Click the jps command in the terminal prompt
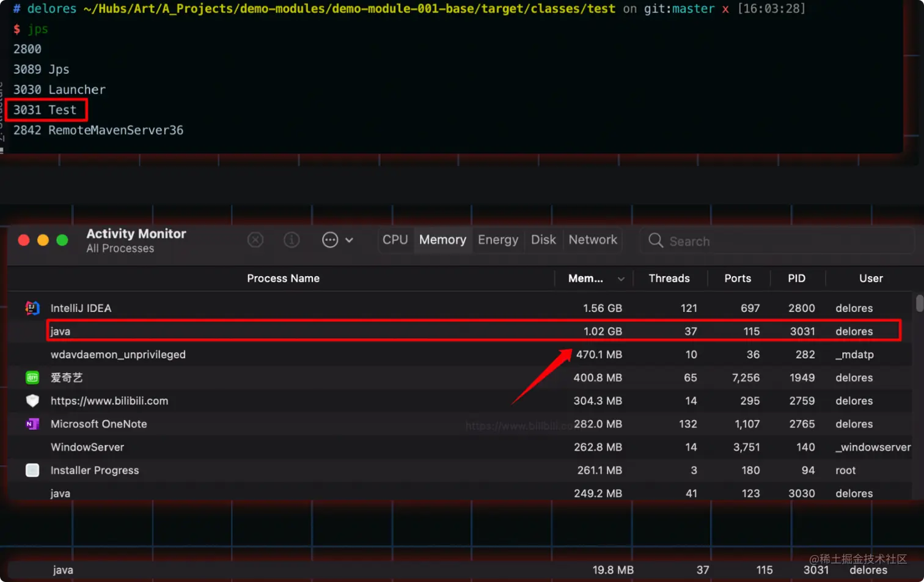This screenshot has width=924, height=582. click(38, 29)
